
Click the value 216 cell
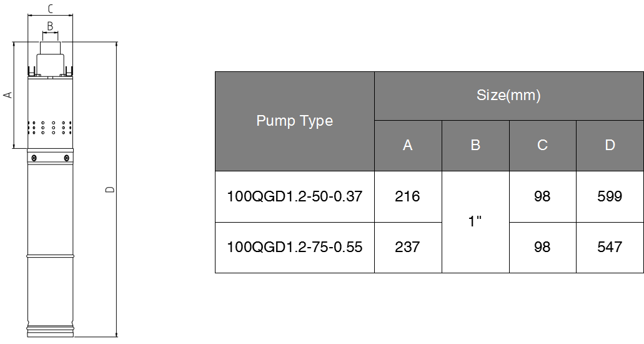(408, 196)
